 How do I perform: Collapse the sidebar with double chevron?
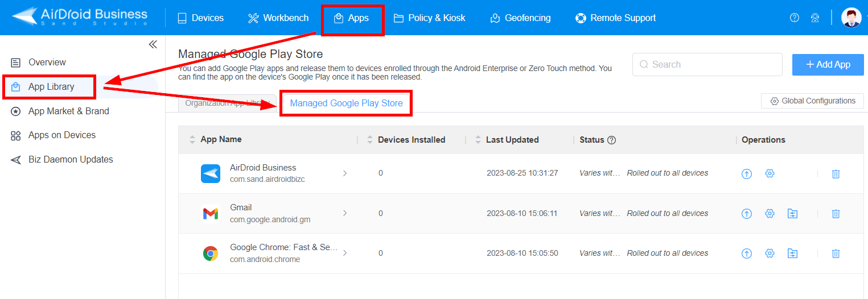coord(153,44)
